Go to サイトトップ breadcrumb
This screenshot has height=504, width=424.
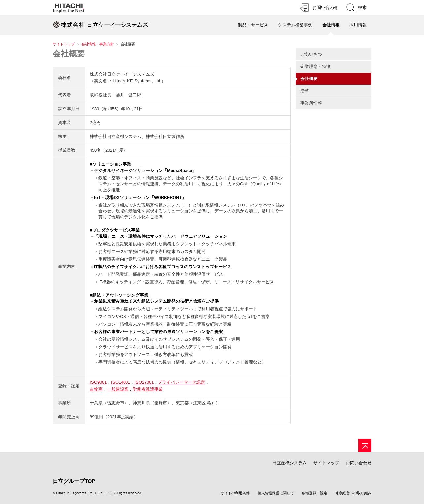click(x=64, y=44)
